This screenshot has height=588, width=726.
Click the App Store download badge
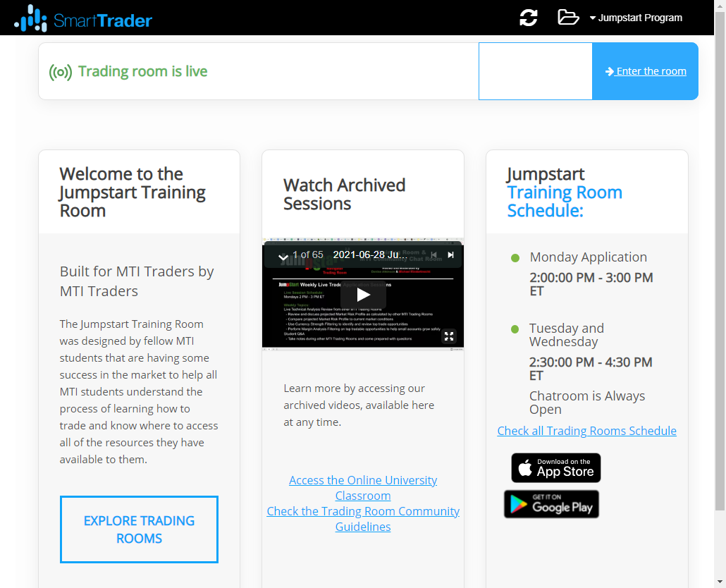point(555,467)
